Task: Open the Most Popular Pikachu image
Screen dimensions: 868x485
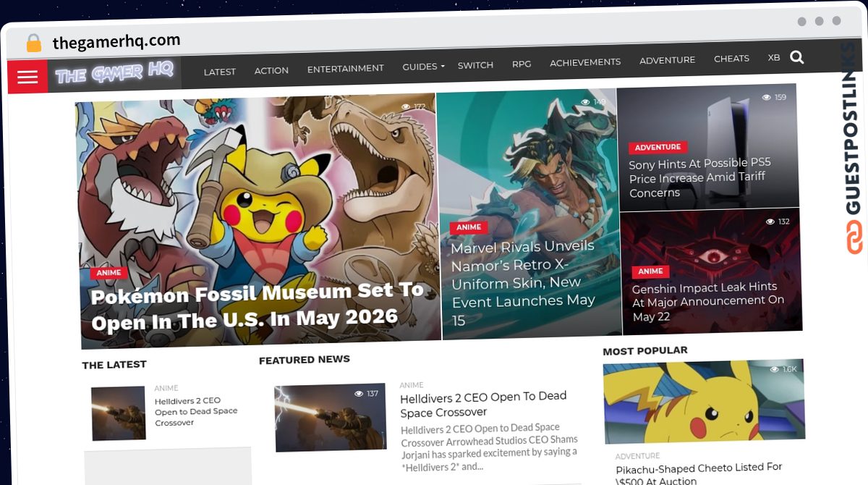Action: (704, 403)
